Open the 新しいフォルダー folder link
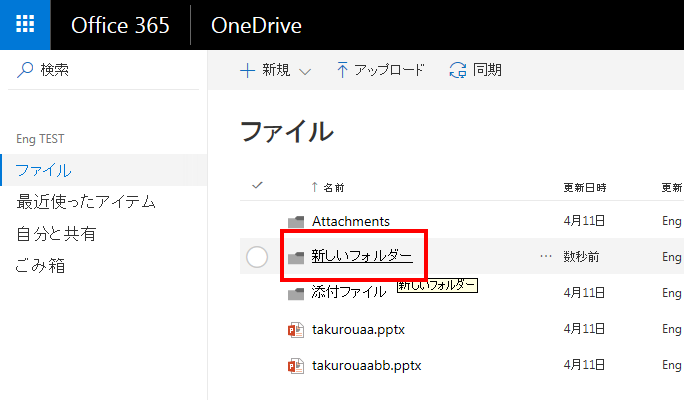 (362, 256)
